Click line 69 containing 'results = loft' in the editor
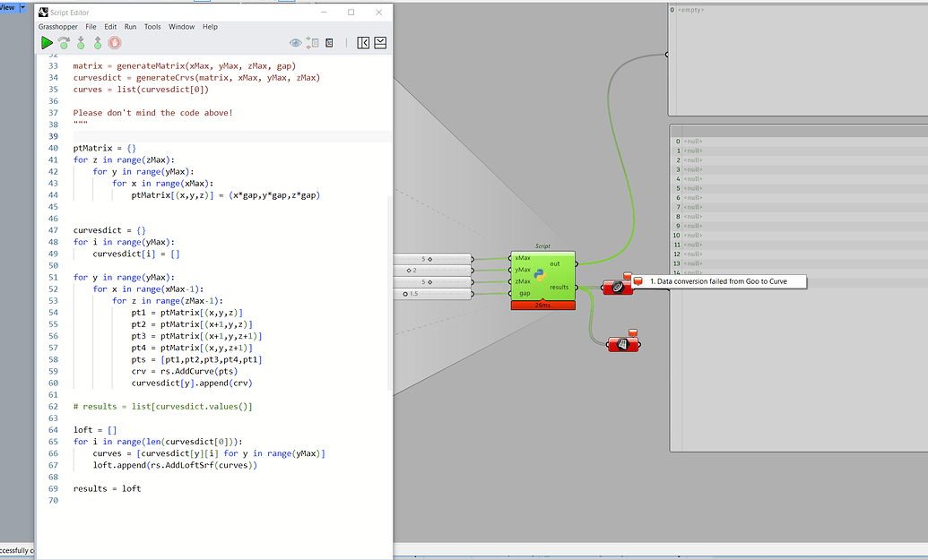The height and width of the screenshot is (560, 928). (x=106, y=488)
